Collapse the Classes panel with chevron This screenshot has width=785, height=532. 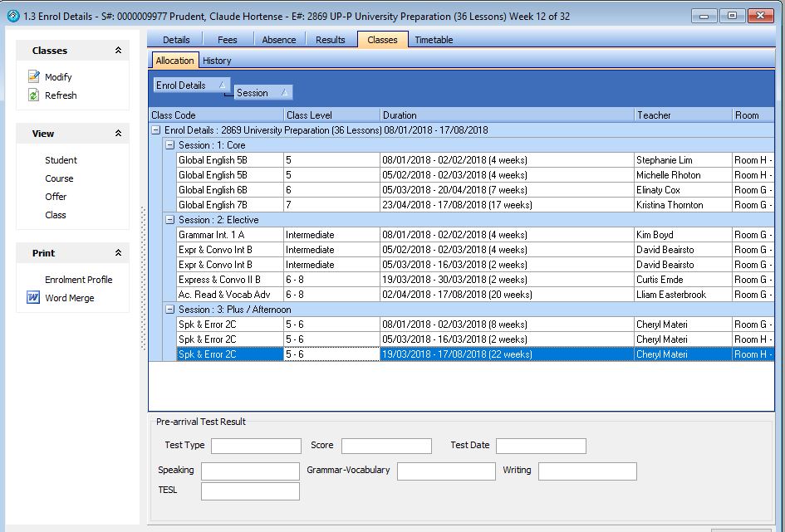coord(118,51)
